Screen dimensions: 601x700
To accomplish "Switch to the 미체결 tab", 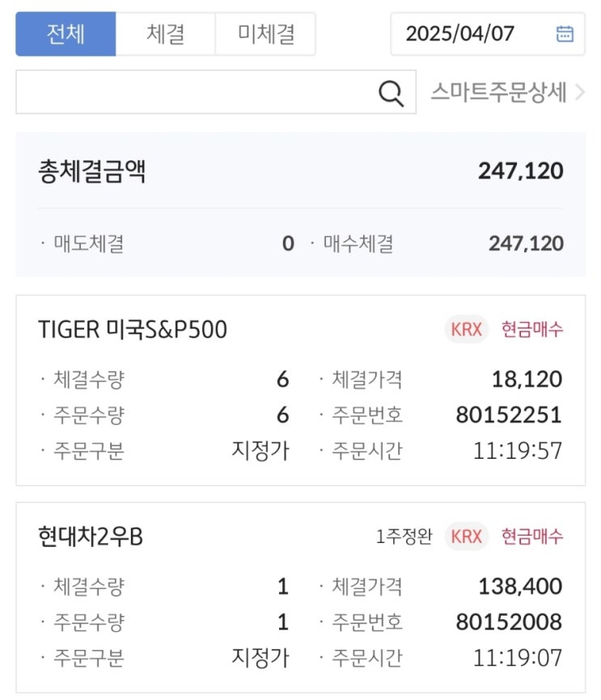I will click(x=265, y=33).
